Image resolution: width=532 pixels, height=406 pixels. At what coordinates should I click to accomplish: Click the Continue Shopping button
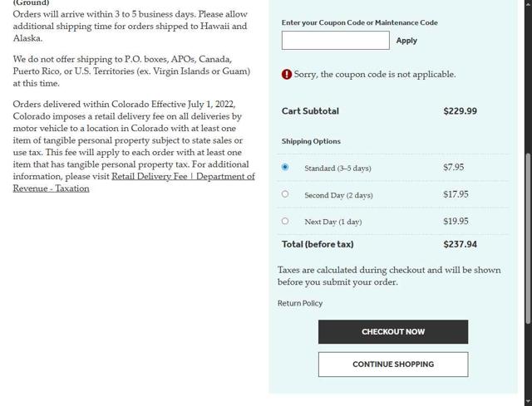coord(392,364)
